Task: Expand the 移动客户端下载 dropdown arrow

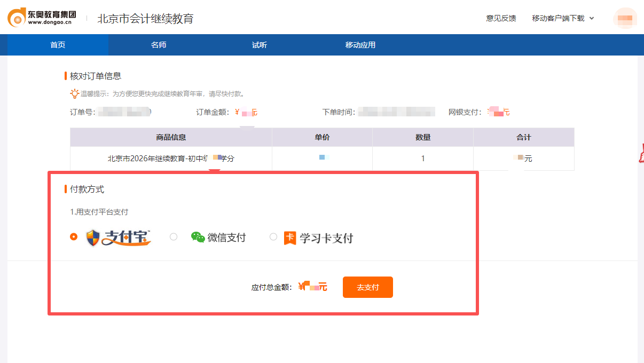Action: [x=592, y=18]
